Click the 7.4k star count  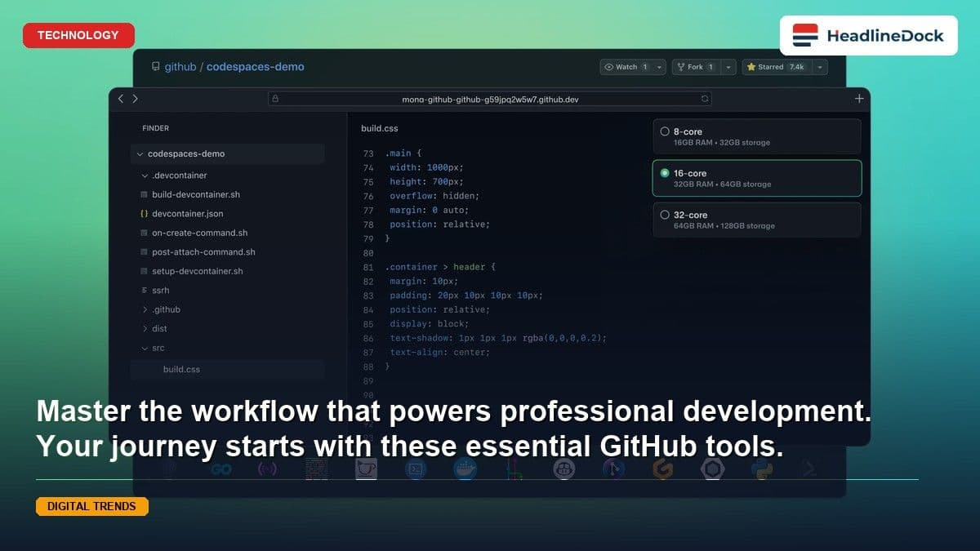pyautogui.click(x=796, y=67)
